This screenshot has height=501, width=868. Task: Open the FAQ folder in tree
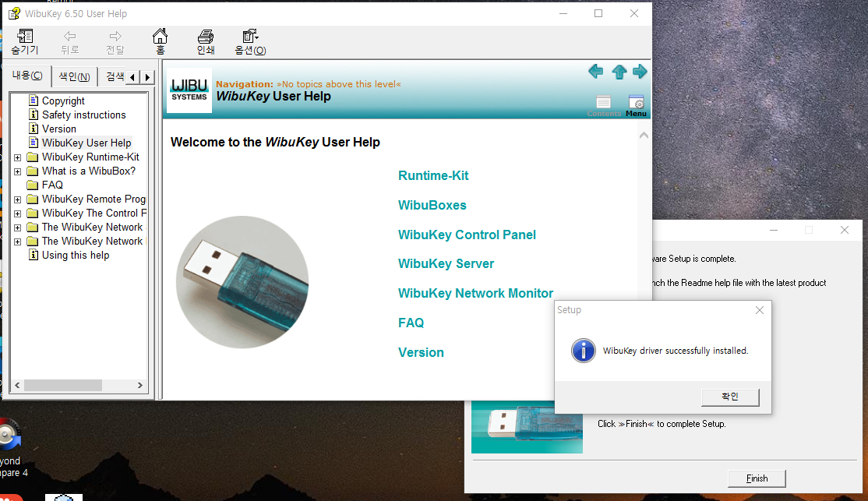pyautogui.click(x=52, y=185)
